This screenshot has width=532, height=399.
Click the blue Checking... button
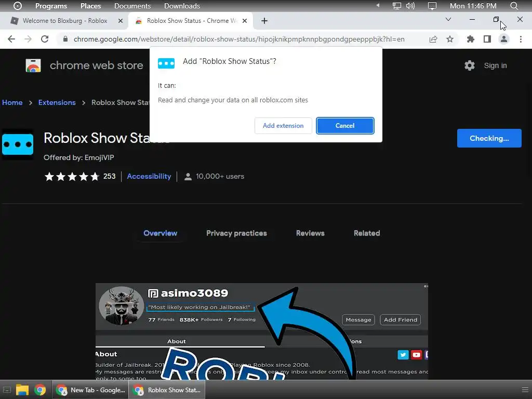point(489,138)
